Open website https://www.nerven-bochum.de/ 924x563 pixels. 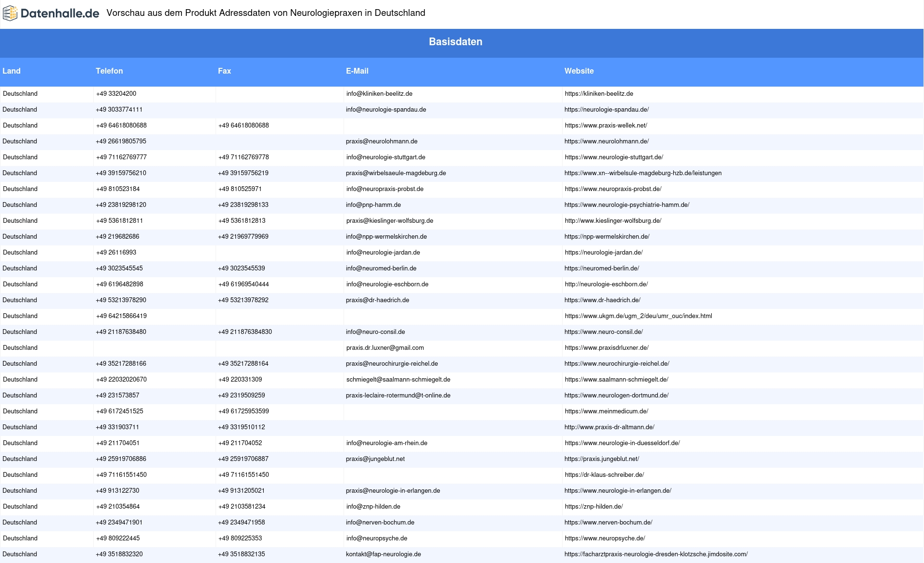click(x=608, y=523)
